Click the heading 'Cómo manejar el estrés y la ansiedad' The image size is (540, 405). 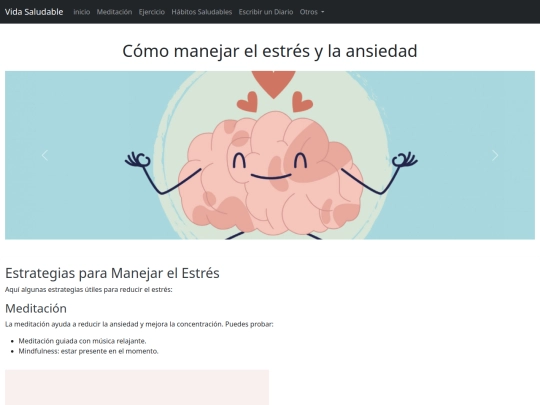(270, 51)
